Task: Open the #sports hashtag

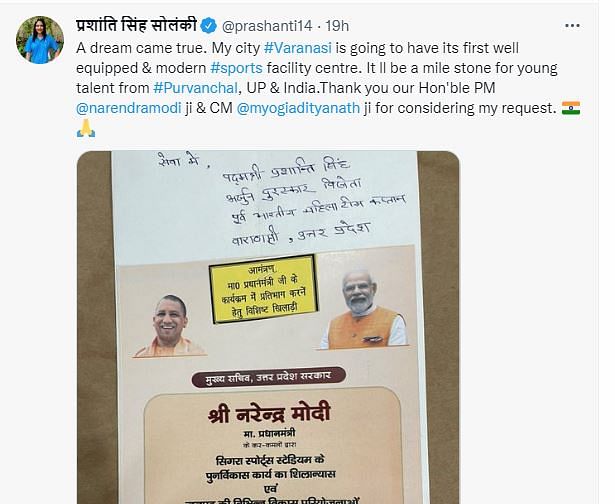Action: click(x=236, y=68)
